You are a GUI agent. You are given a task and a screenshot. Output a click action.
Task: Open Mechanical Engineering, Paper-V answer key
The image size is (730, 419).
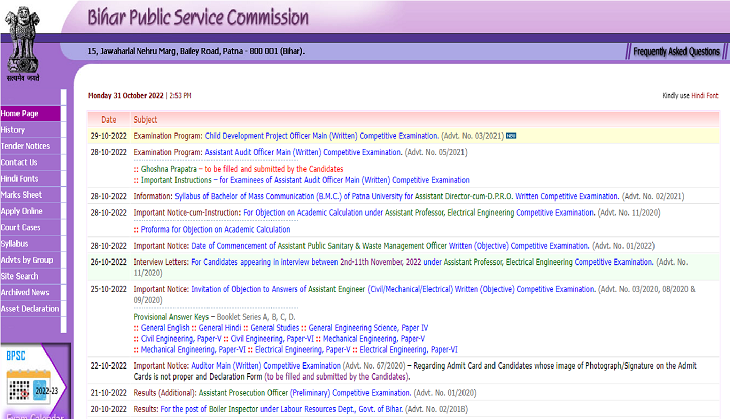click(374, 339)
